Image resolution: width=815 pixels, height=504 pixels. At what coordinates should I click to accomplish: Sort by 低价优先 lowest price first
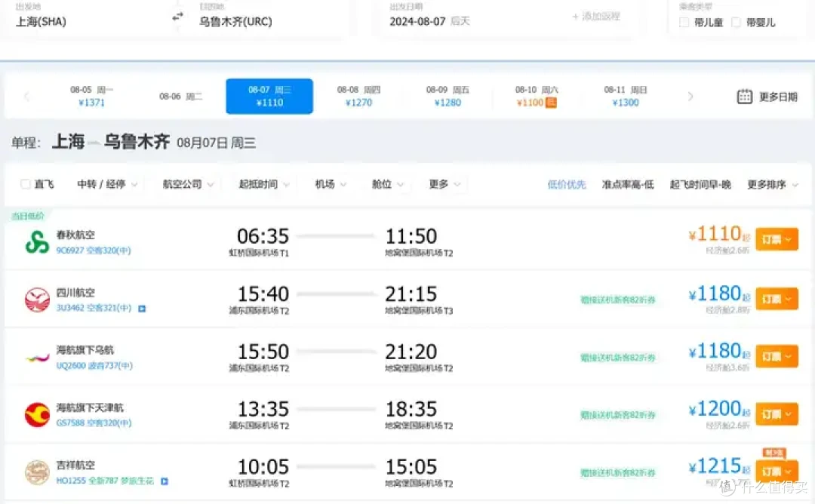click(x=567, y=184)
